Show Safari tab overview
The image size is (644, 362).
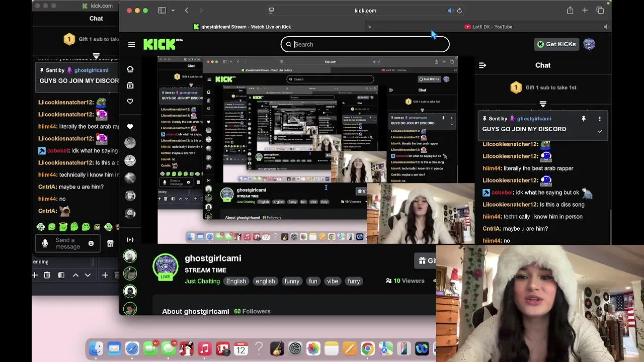click(600, 10)
